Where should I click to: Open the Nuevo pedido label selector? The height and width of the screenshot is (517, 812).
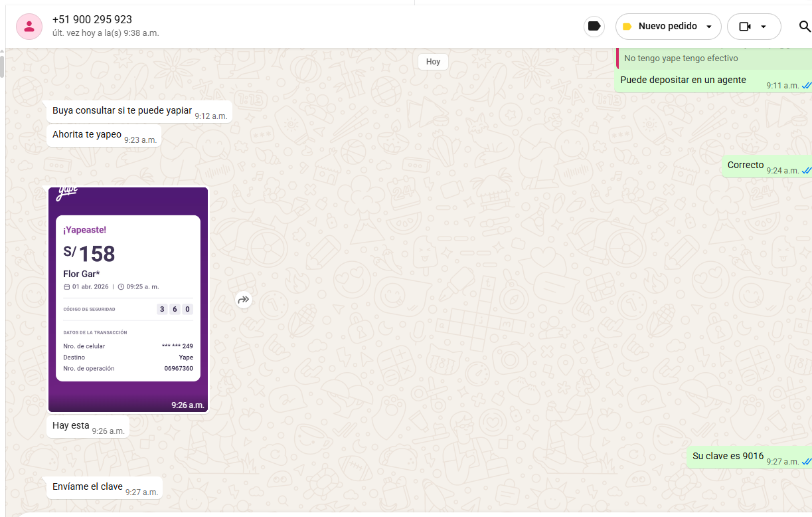pyautogui.click(x=667, y=27)
